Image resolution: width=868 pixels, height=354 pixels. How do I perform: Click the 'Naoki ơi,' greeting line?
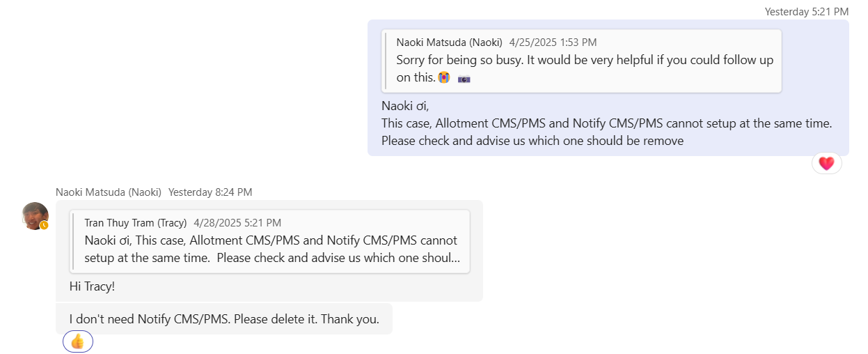point(405,106)
